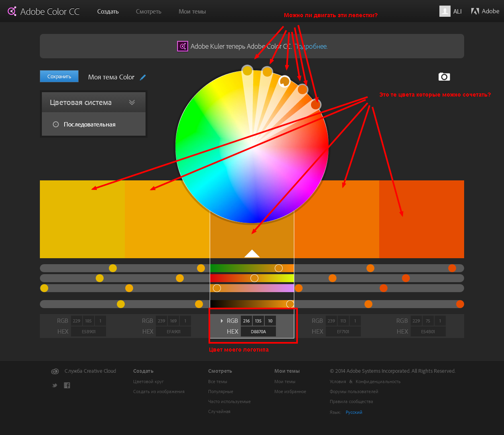The image size is (504, 435).
Task: Open the Создать menu in the top bar
Action: (108, 12)
